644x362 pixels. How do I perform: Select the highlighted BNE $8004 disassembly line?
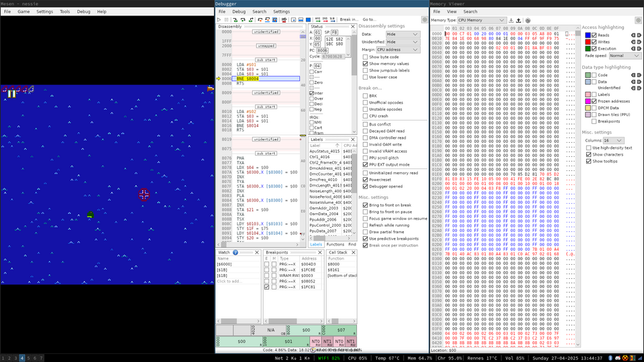point(266,78)
